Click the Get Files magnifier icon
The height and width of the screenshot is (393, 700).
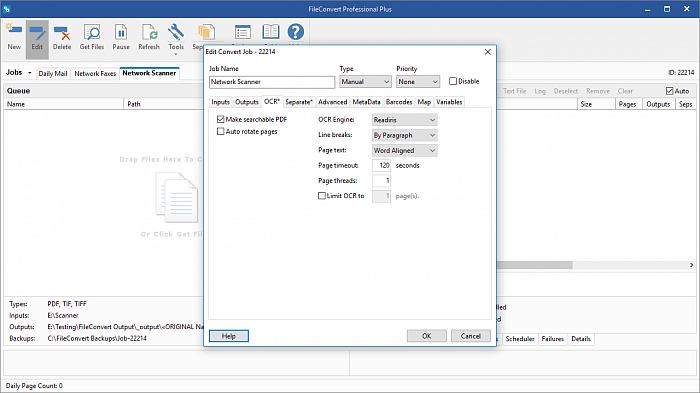(92, 32)
